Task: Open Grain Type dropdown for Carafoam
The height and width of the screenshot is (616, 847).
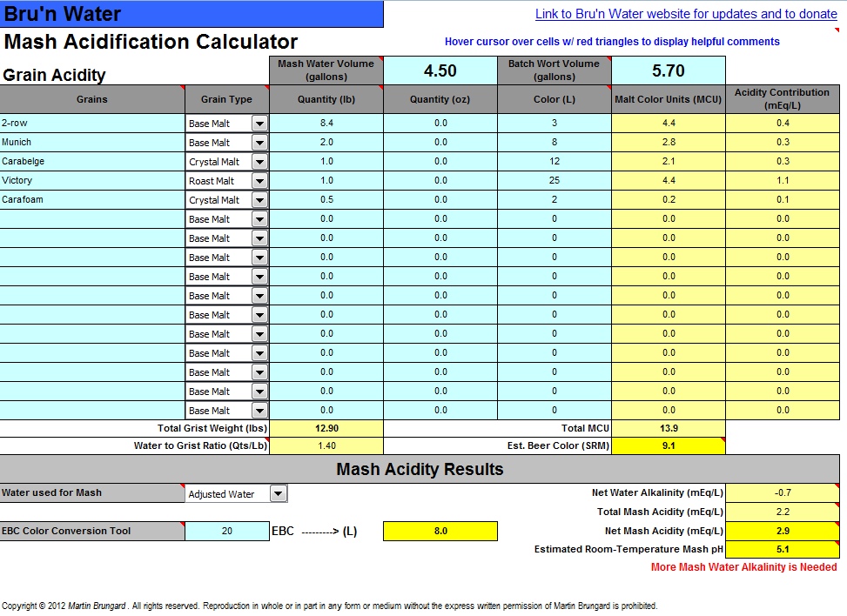Action: point(259,200)
